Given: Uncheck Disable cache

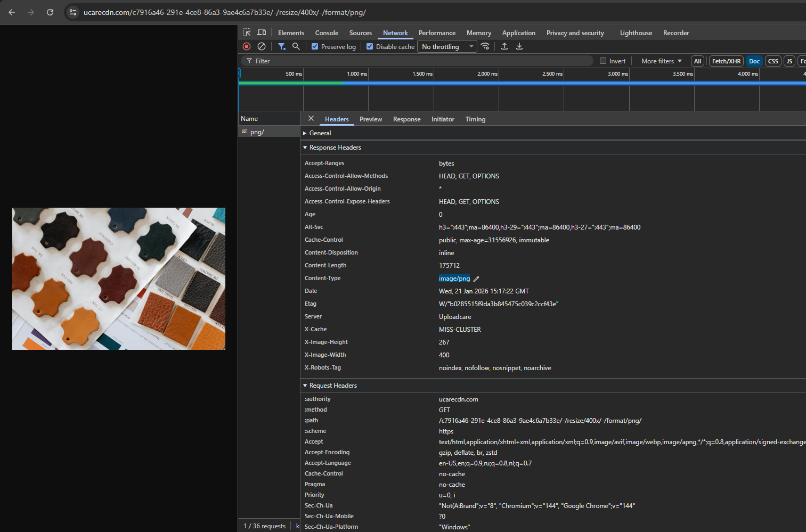Looking at the screenshot, I should pos(370,46).
